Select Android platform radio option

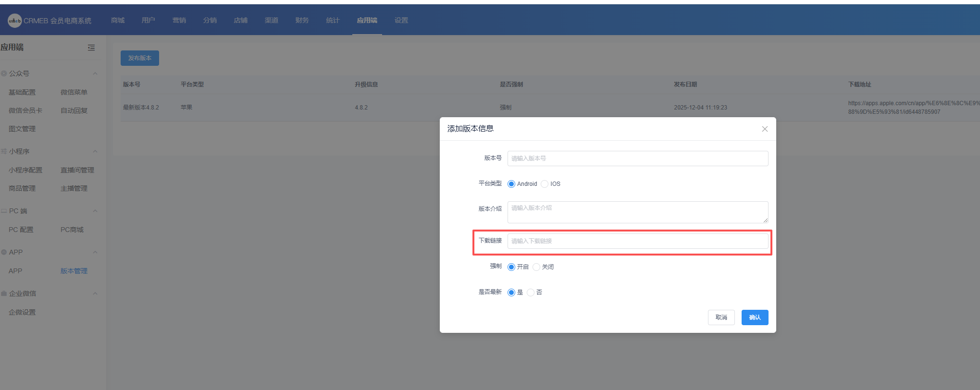coord(511,184)
